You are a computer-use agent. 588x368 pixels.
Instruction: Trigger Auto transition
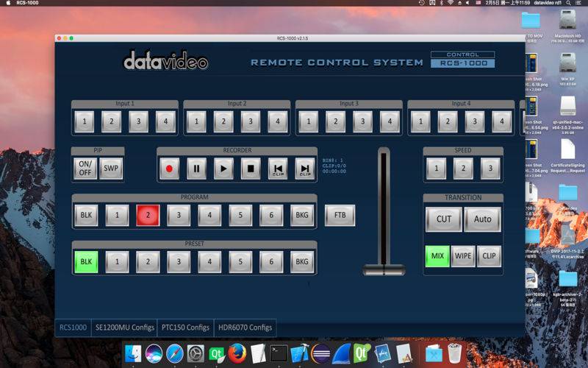click(482, 219)
